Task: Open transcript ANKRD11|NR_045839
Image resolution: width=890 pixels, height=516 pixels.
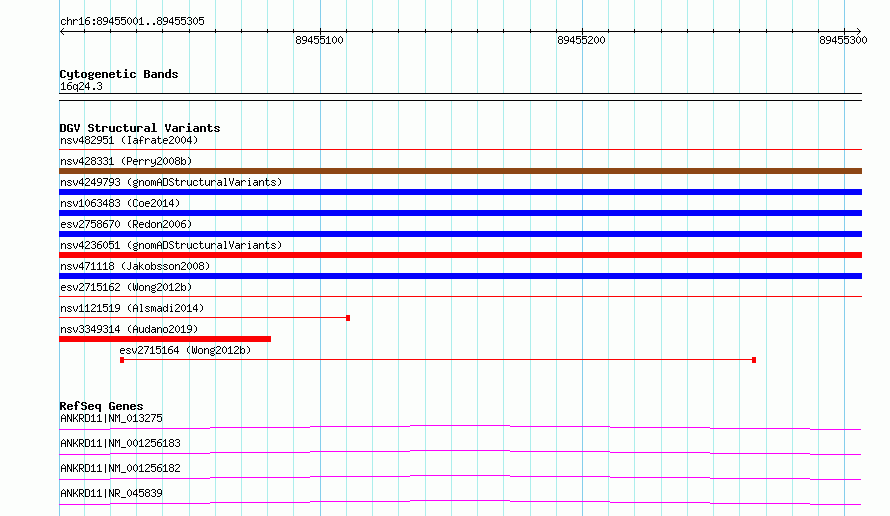Action: point(111,493)
